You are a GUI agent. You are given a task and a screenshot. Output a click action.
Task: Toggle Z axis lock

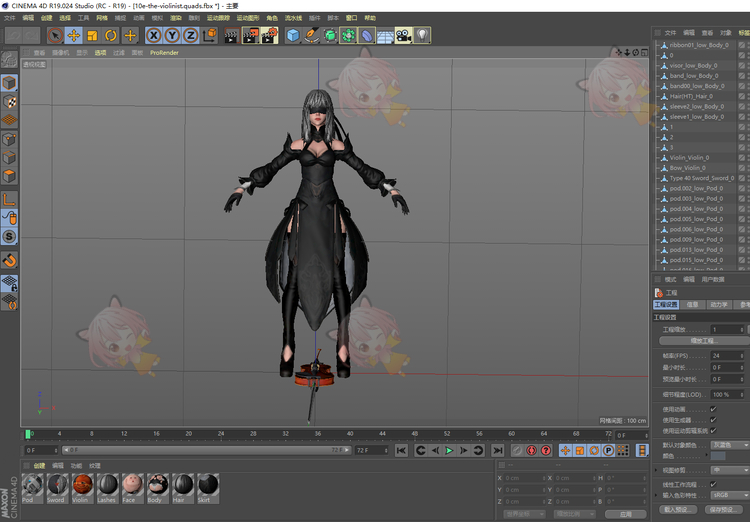point(191,35)
